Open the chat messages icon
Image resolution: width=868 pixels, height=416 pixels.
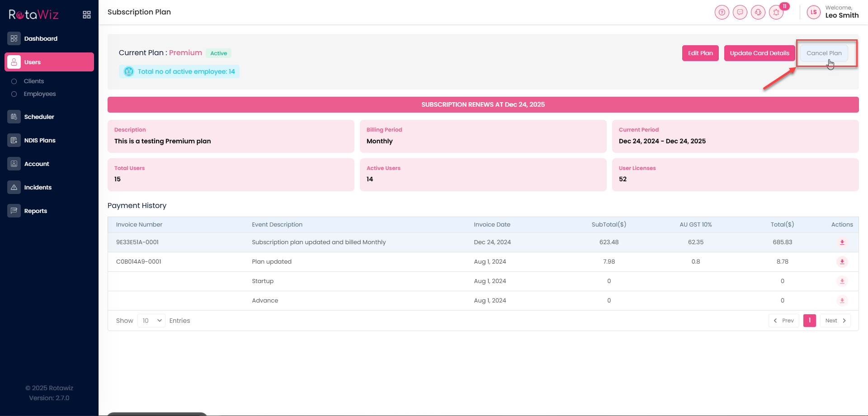(x=740, y=12)
